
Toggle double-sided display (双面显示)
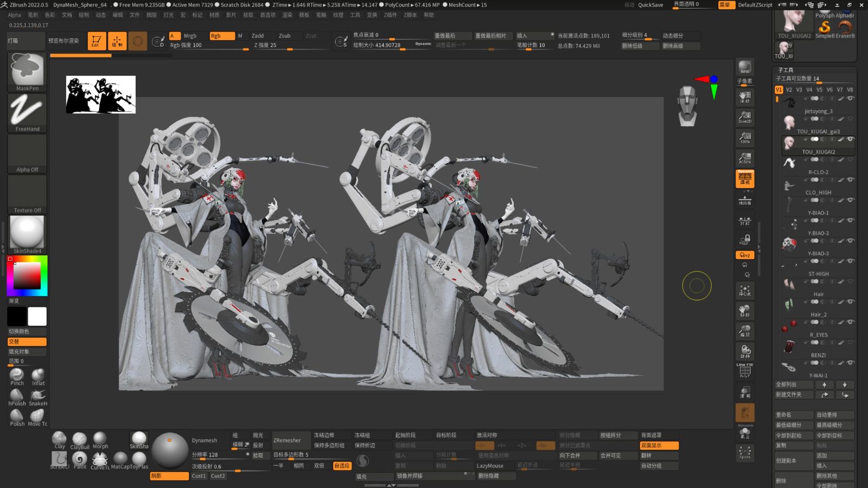[x=659, y=445]
